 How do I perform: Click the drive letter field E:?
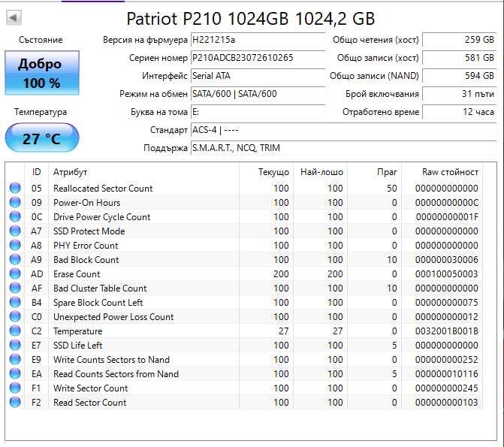258,112
